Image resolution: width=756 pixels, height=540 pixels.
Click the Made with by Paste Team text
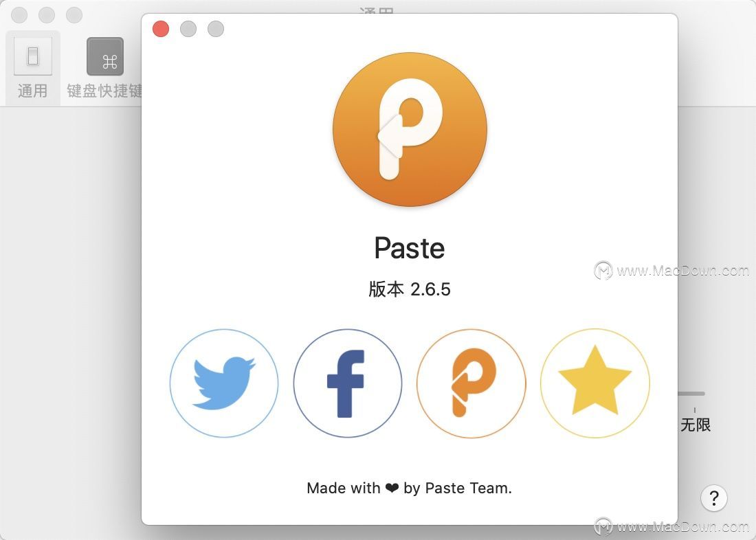pyautogui.click(x=410, y=488)
